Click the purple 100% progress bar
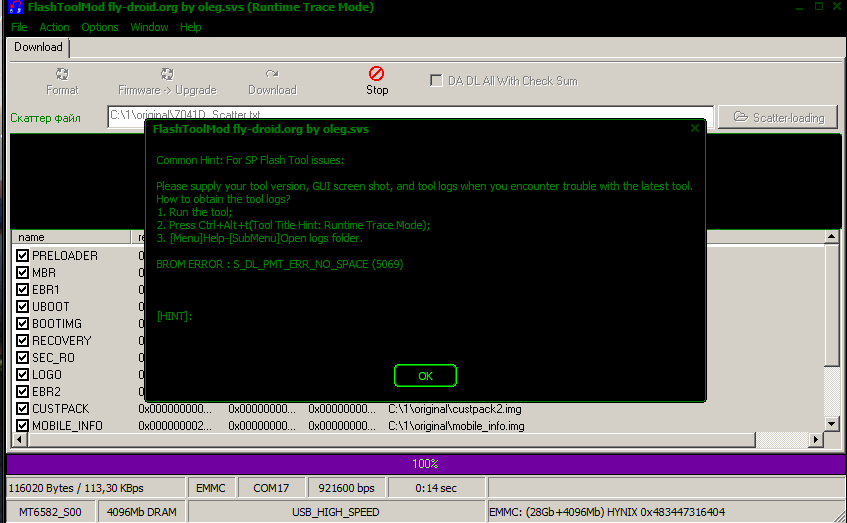This screenshot has width=847, height=523. [423, 464]
